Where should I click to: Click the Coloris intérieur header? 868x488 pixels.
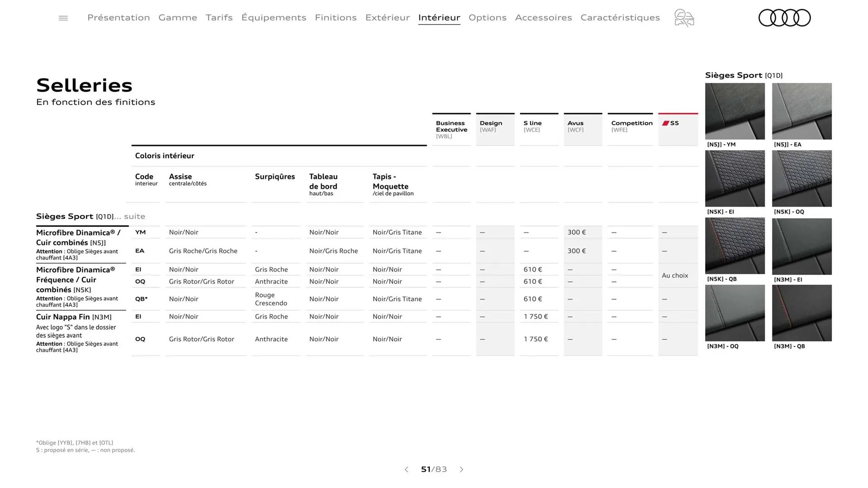click(165, 156)
